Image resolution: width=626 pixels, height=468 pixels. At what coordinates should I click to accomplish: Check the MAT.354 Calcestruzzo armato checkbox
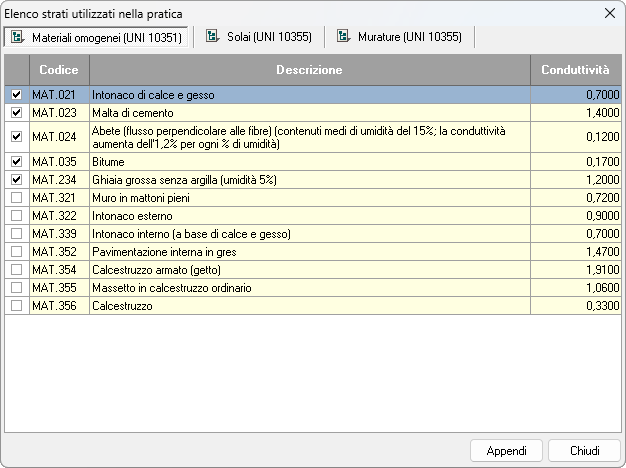(x=16, y=270)
